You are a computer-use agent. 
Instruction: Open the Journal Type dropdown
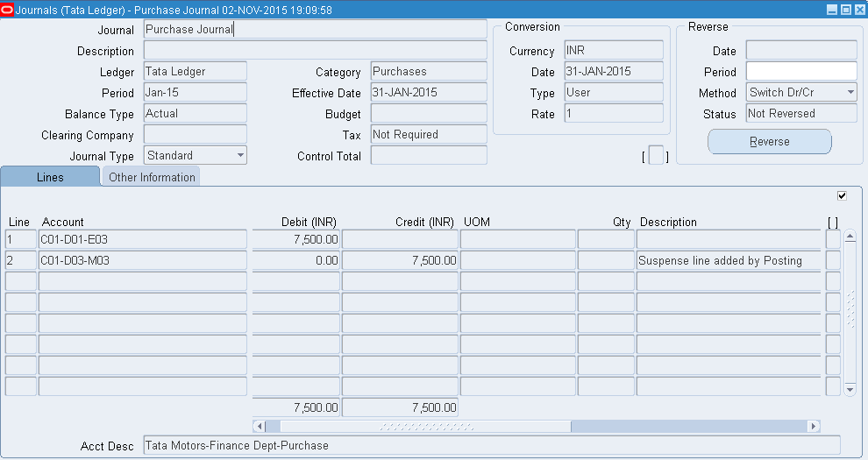coord(240,156)
